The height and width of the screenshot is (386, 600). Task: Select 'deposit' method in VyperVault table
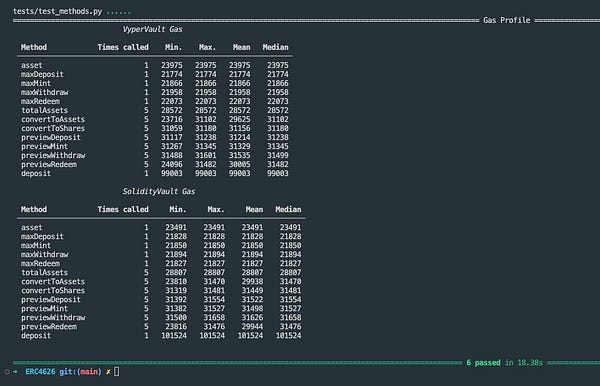(x=36, y=173)
